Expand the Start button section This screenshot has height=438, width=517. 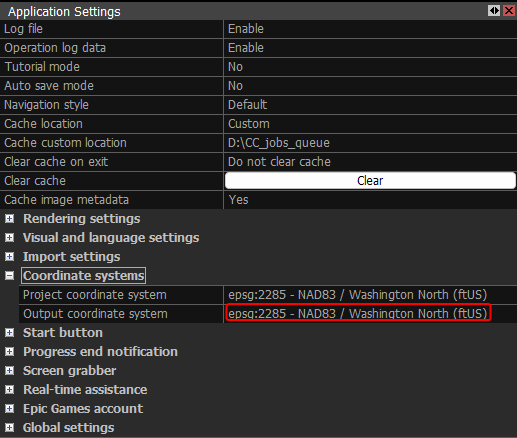point(9,333)
